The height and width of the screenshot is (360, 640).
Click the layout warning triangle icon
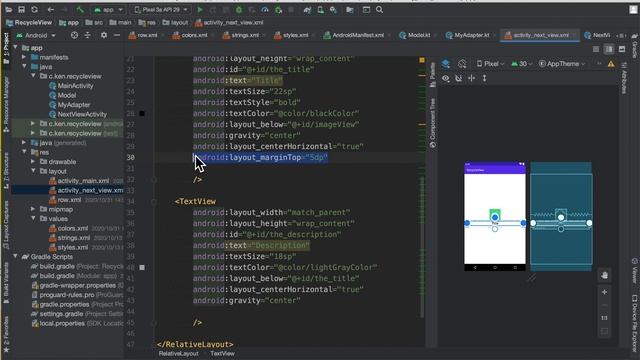coord(611,64)
